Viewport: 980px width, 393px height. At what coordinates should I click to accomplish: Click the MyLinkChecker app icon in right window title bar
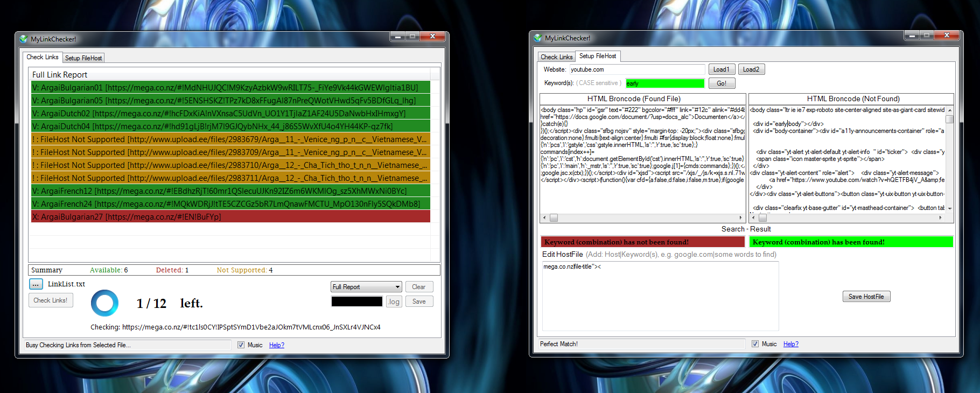pos(537,38)
